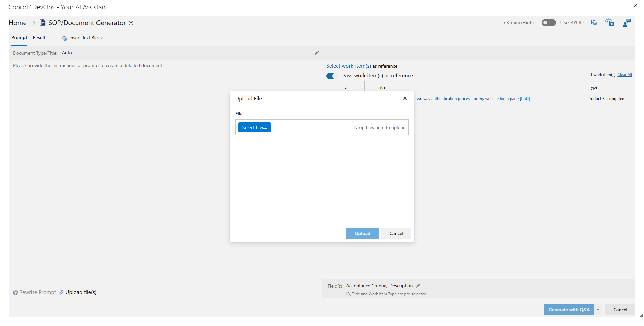Click the Select files... button

pyautogui.click(x=255, y=127)
